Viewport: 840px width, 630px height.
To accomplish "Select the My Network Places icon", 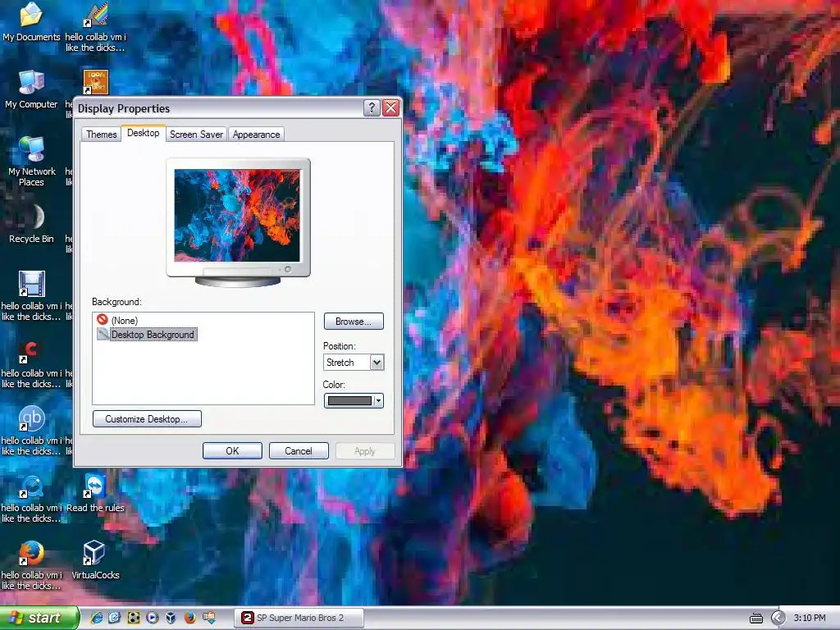I will (31, 149).
